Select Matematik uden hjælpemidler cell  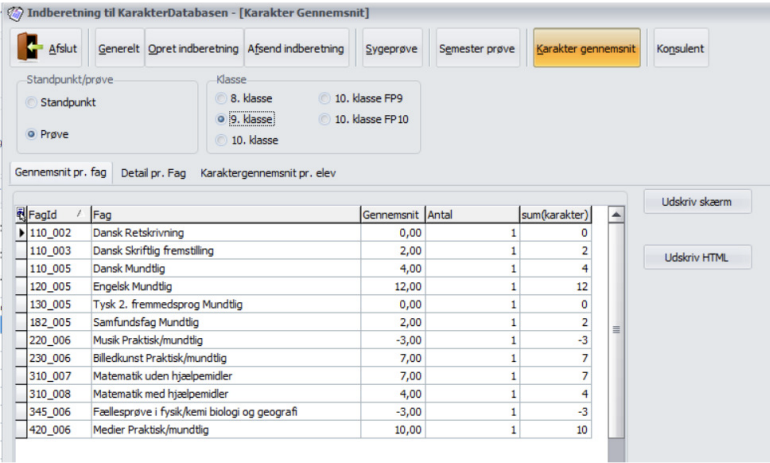225,376
